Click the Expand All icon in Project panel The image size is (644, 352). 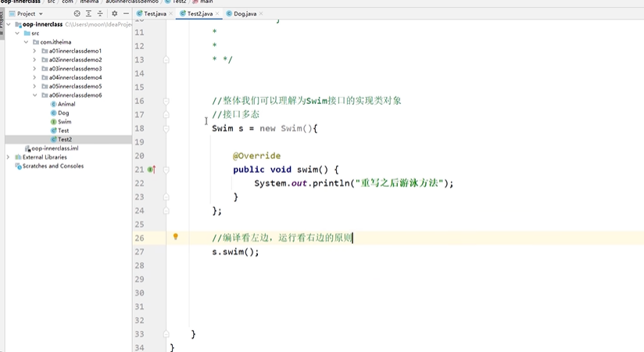point(88,13)
